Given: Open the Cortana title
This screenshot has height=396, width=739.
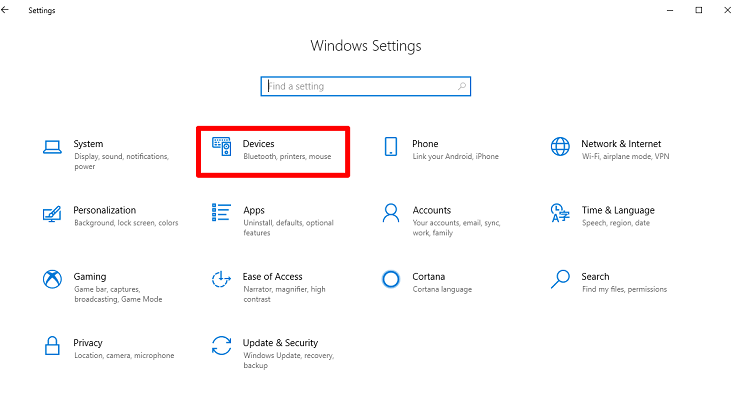Looking at the screenshot, I should tap(428, 277).
